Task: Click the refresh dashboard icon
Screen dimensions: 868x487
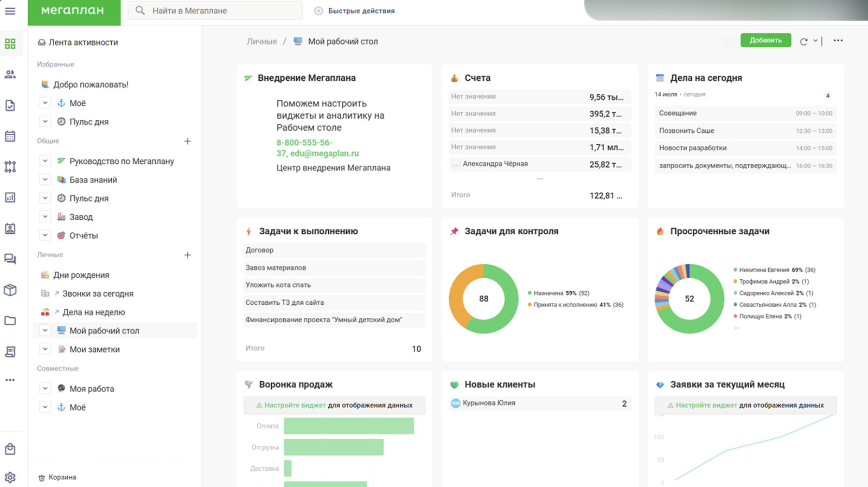Action: click(x=803, y=41)
